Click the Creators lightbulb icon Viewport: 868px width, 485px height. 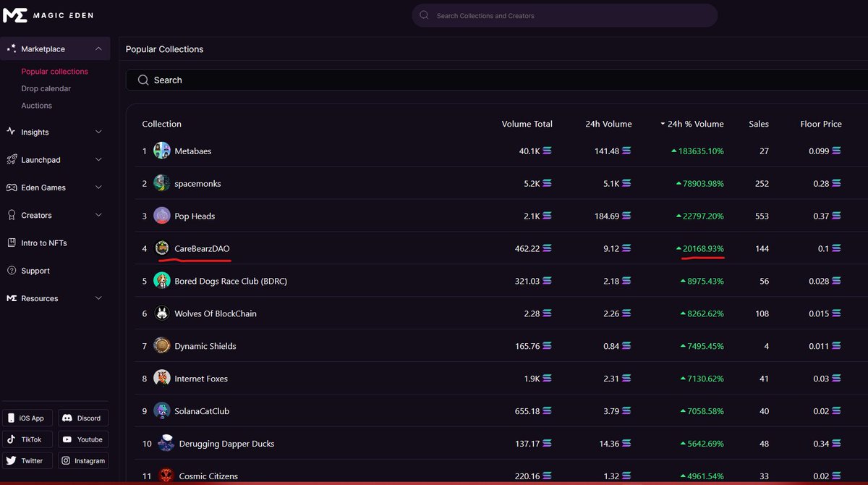point(11,215)
